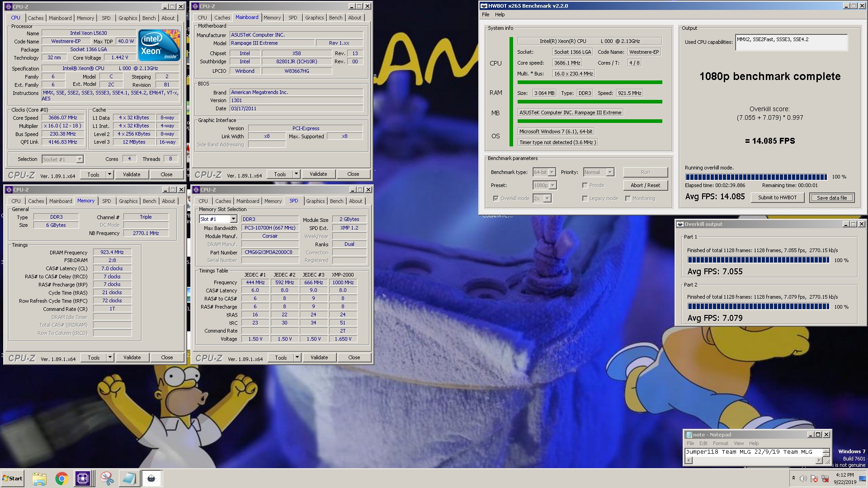Switch to About tab in the CPU-Z SPD window
Screen dimensions: 868x488
pyautogui.click(x=356, y=201)
